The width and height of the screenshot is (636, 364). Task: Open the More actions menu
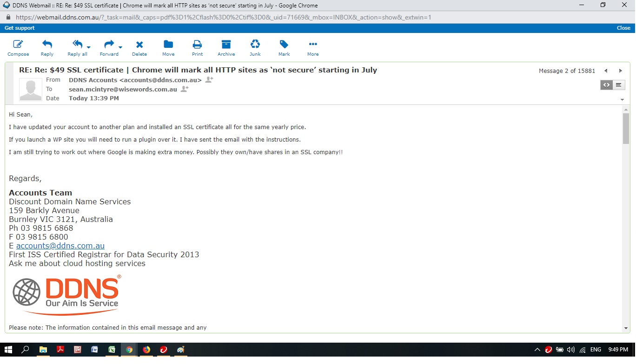pyautogui.click(x=313, y=48)
